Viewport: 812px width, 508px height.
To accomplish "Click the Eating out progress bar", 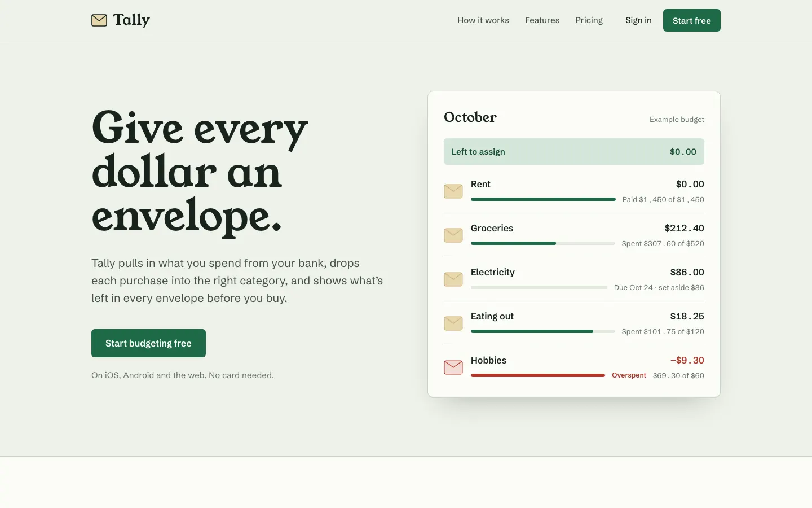I will (543, 331).
